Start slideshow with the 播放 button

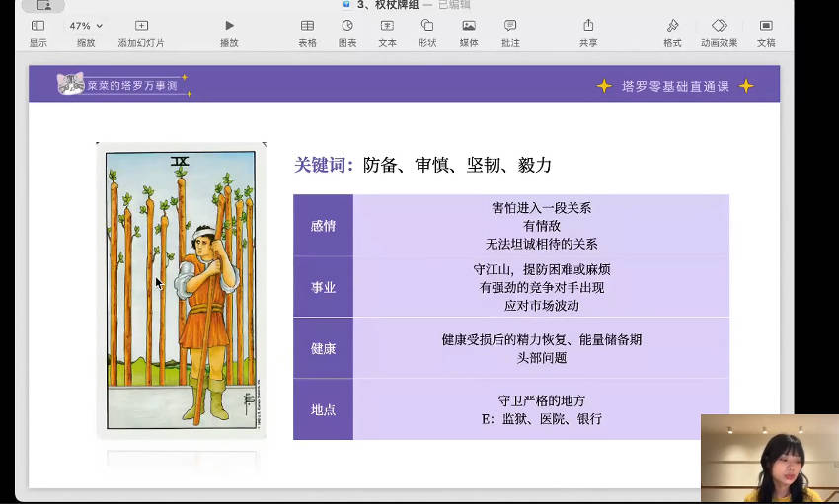point(229,26)
